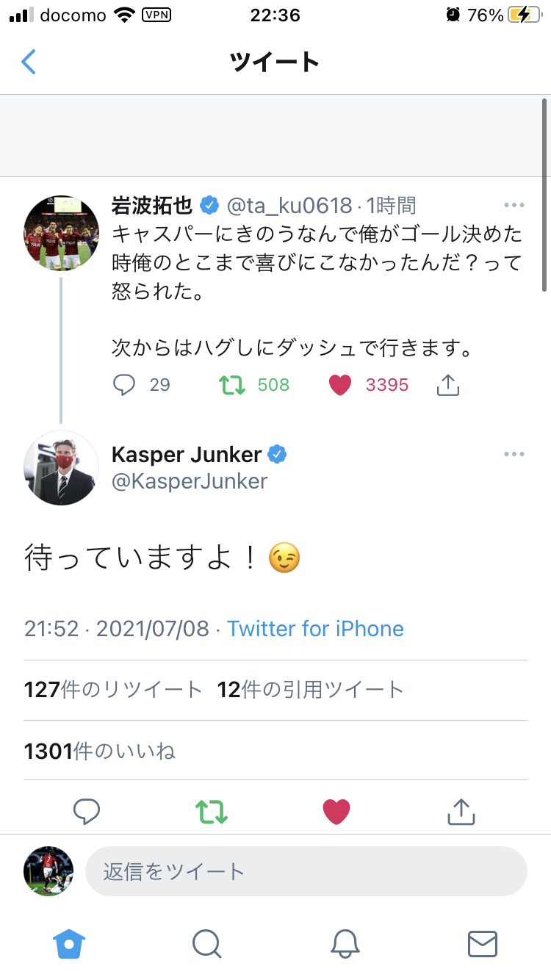Reply to Kasper Junker's tweet using bubble icon
Image resolution: width=551 pixels, height=980 pixels.
[87, 811]
